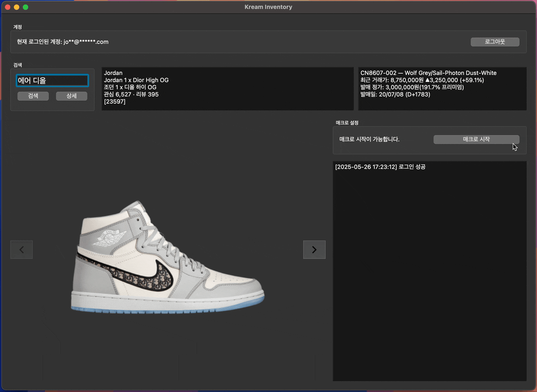Click the 최근 거래가 8,750,000원 line

(x=422, y=80)
